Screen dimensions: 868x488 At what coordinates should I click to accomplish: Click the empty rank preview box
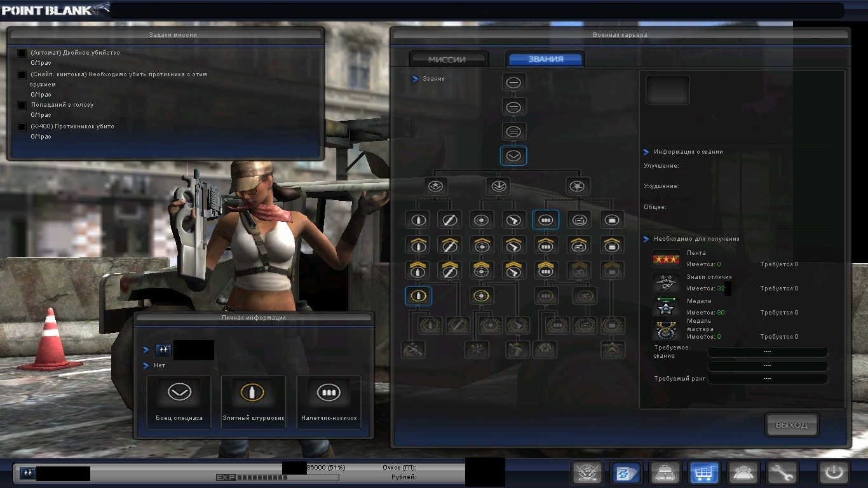coord(668,90)
